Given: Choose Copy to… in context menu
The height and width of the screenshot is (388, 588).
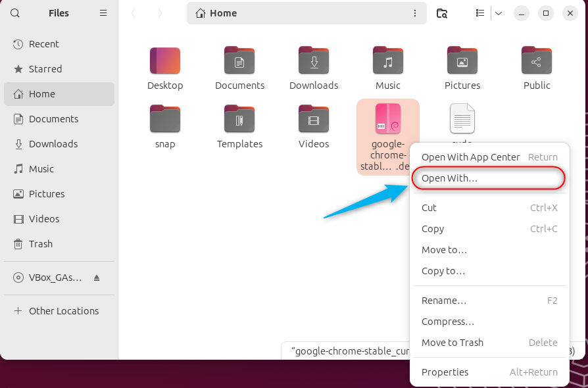Looking at the screenshot, I should click(489, 271).
